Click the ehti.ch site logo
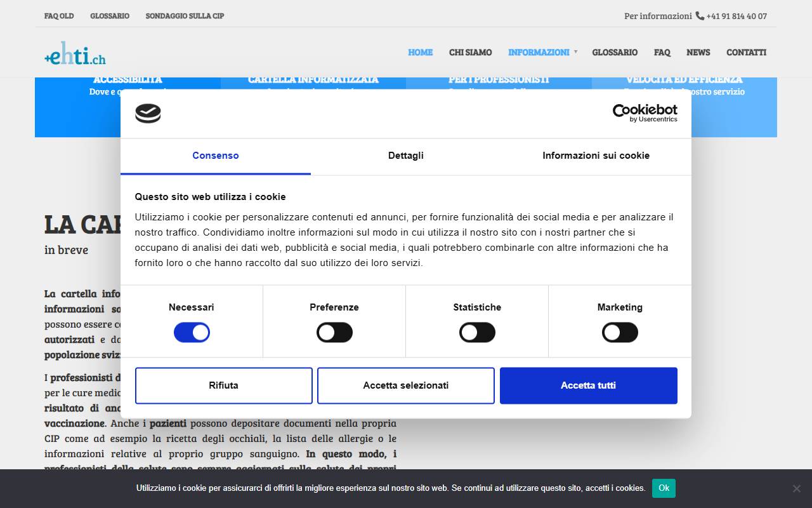This screenshot has width=812, height=508. pyautogui.click(x=75, y=53)
